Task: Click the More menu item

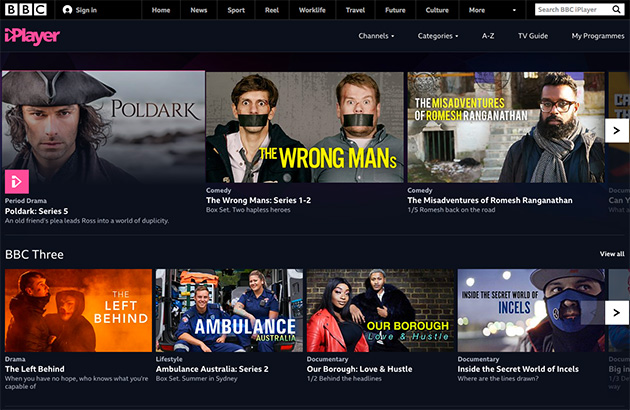Action: coord(477,10)
